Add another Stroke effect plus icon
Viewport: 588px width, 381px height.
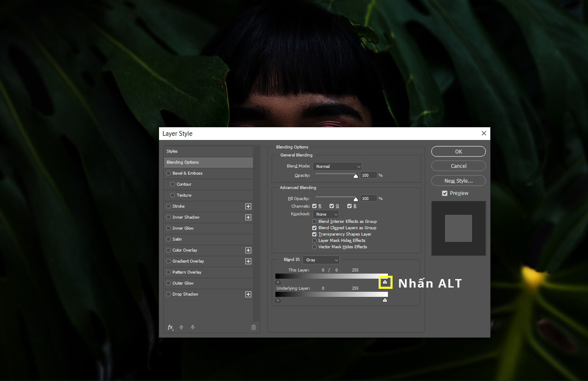(x=248, y=206)
